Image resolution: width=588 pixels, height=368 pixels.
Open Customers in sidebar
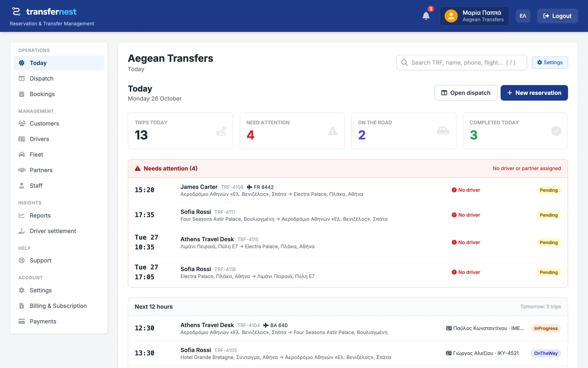[x=59, y=123]
